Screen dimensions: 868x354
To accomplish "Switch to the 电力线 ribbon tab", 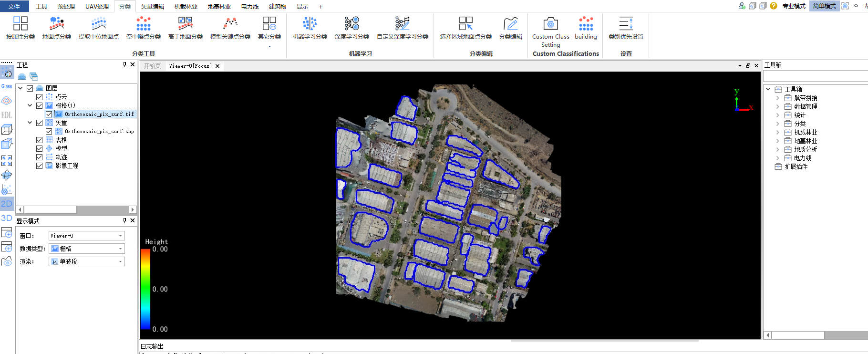I will pyautogui.click(x=250, y=6).
